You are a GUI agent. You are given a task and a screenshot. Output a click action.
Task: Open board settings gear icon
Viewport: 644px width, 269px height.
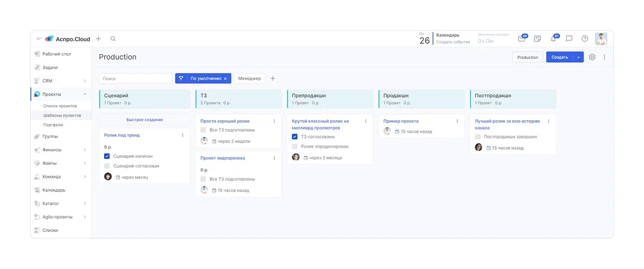click(592, 57)
